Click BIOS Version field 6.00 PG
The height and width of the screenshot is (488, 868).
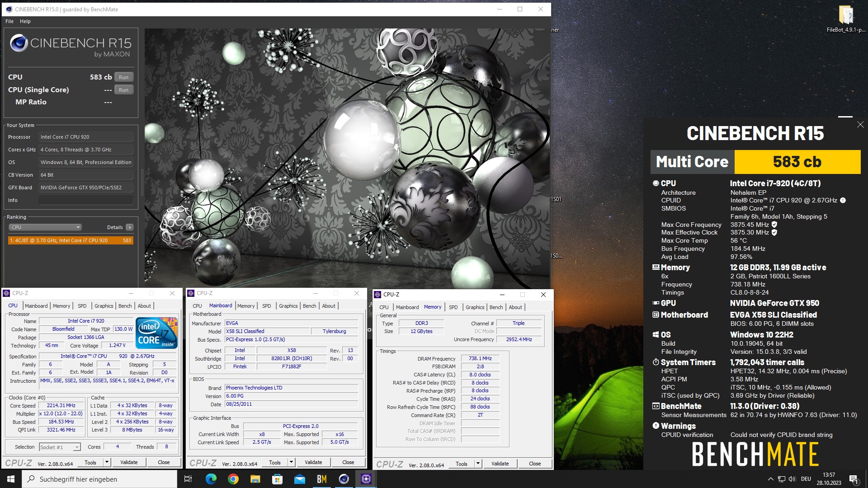(x=292, y=396)
